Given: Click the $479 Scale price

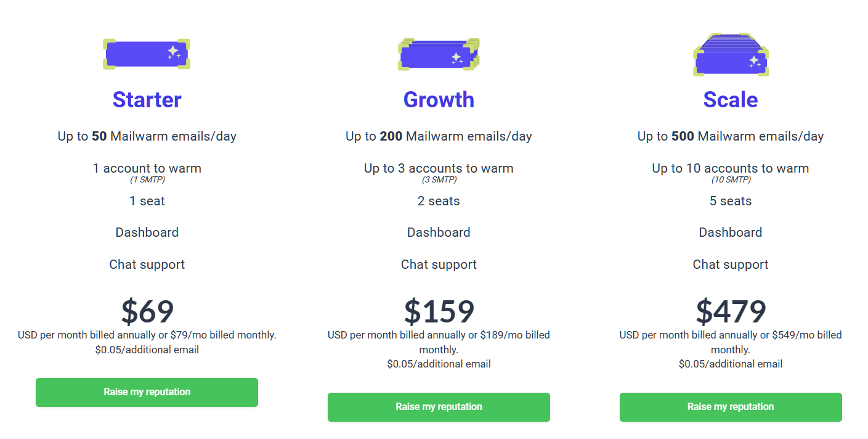Looking at the screenshot, I should pos(731,311).
